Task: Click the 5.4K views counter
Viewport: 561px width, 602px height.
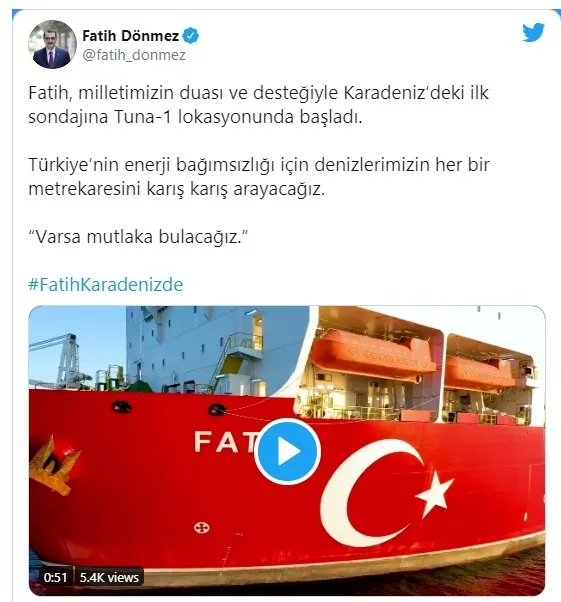Action: (x=109, y=577)
